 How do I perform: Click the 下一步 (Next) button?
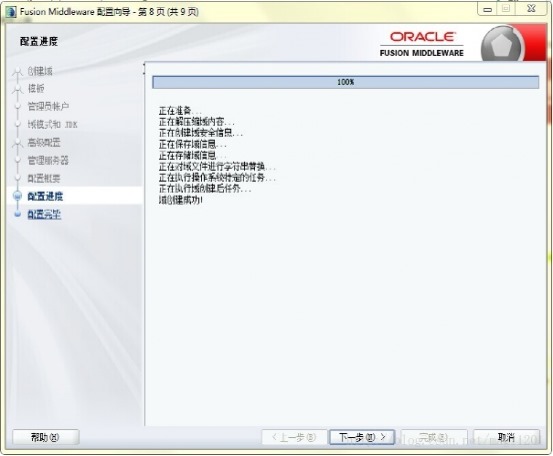coord(362,437)
